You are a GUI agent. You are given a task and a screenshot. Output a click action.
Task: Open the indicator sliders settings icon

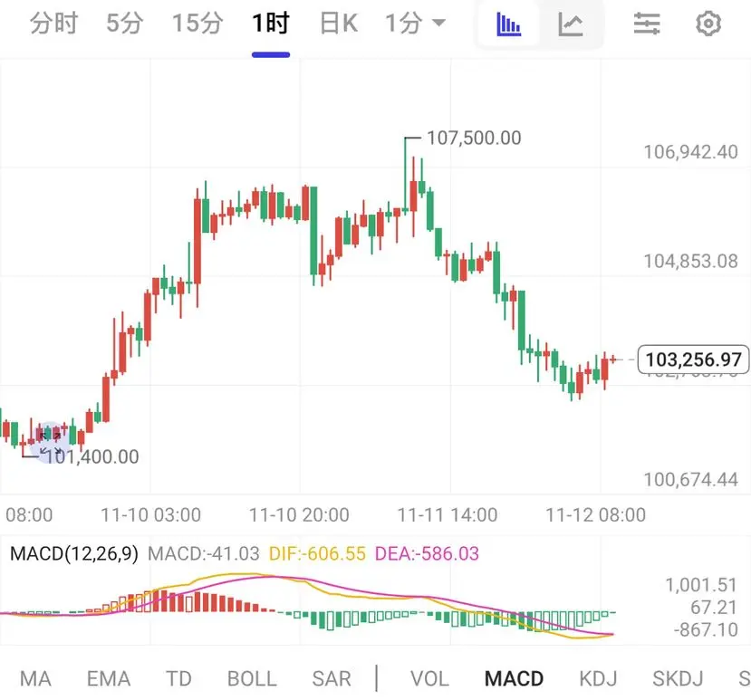tap(647, 24)
